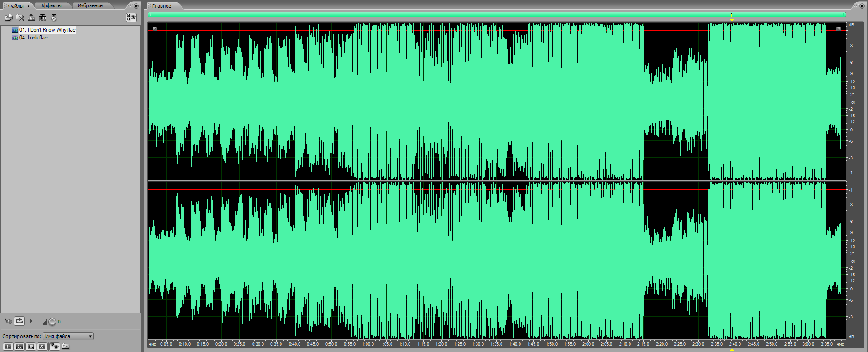Viewport: 868px width, 352px height.
Task: Switch to the Избранное tab
Action: click(90, 5)
